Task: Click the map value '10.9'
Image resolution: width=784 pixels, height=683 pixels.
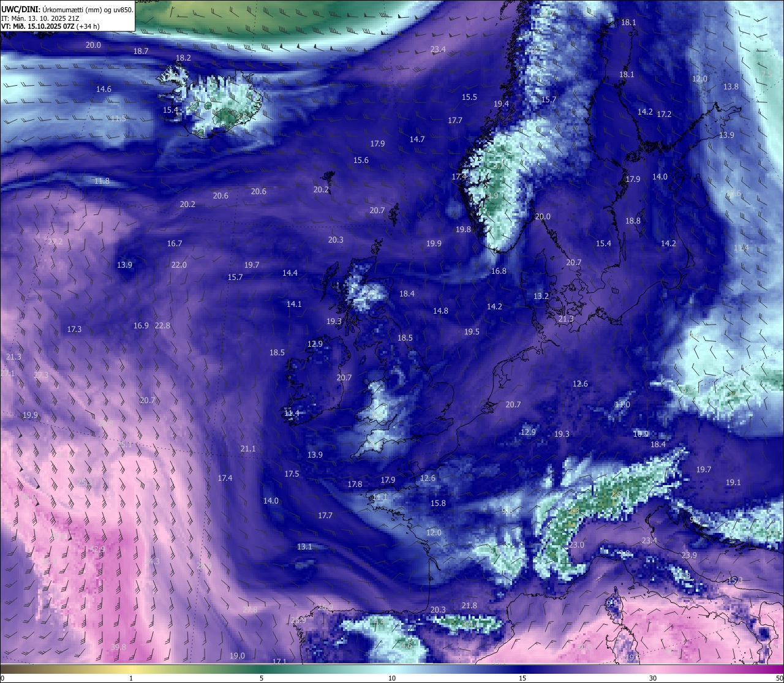Action: pyautogui.click(x=641, y=434)
